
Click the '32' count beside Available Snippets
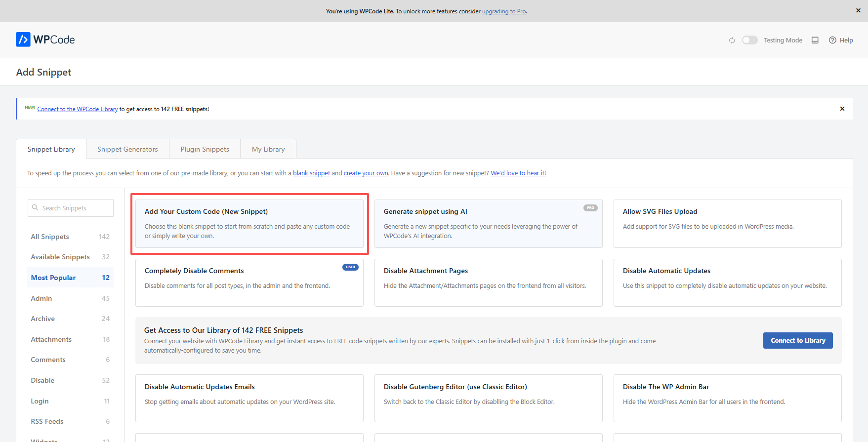pyautogui.click(x=106, y=257)
